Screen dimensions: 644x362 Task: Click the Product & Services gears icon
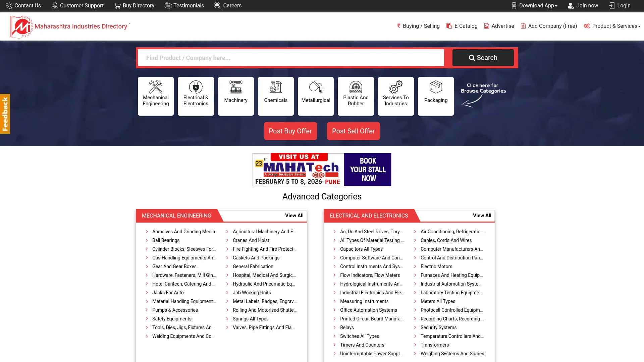coord(587,26)
